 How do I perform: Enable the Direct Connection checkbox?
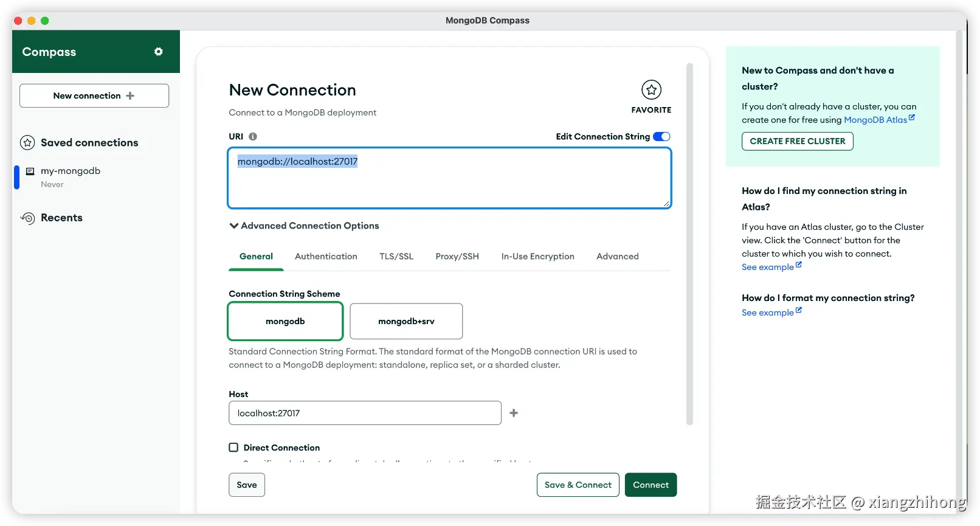233,448
